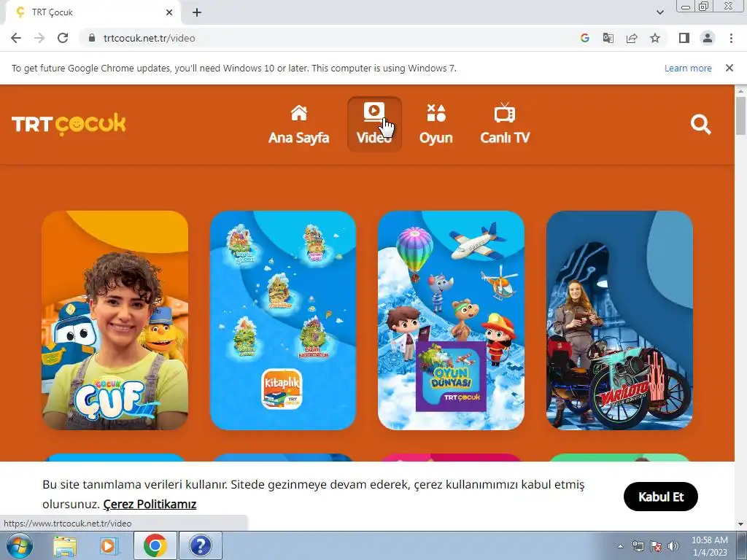Viewport: 747px width, 560px height.
Task: Open a new tab with the plus button
Action: point(197,12)
